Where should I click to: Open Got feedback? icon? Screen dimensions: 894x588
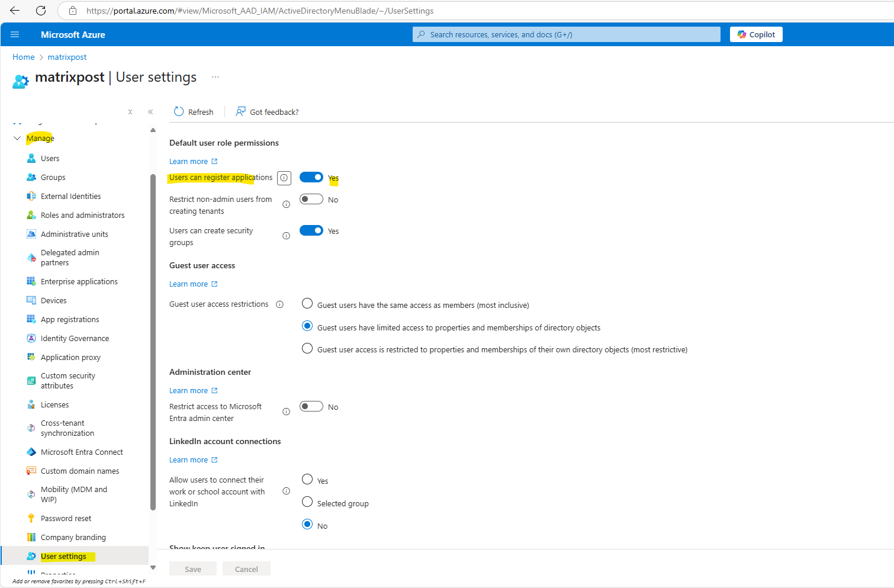click(x=240, y=111)
